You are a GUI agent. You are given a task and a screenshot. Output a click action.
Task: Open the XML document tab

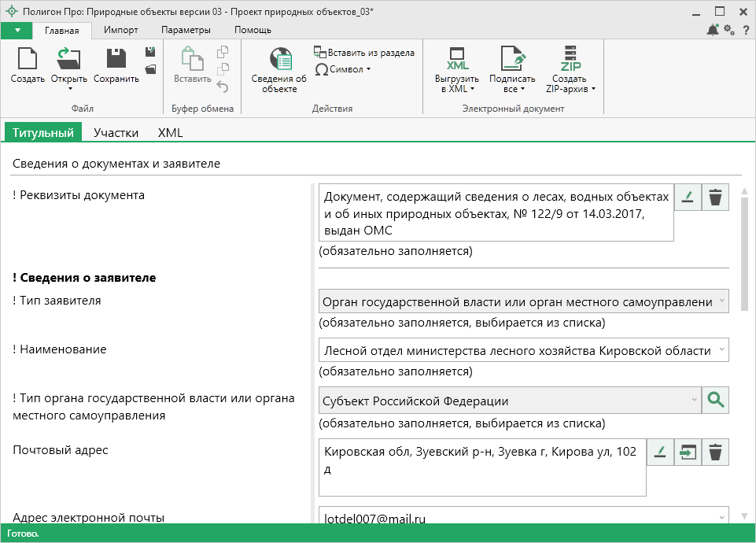[x=170, y=133]
